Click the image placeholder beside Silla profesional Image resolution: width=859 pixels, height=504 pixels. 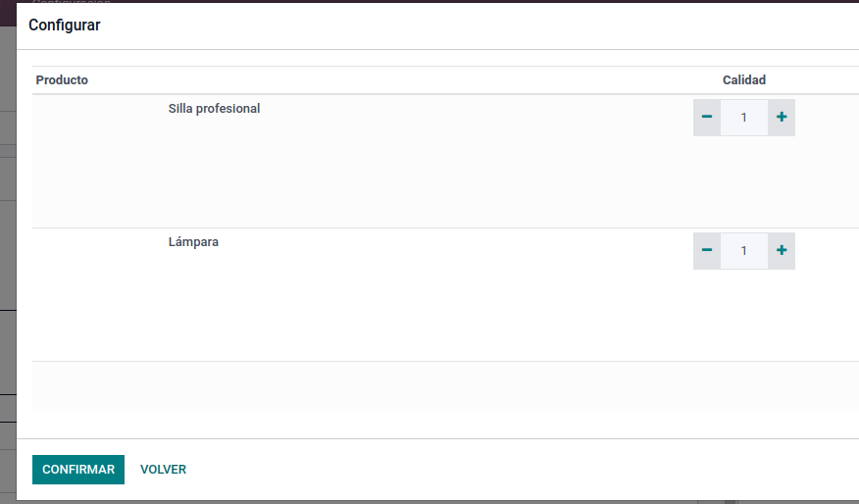99,161
